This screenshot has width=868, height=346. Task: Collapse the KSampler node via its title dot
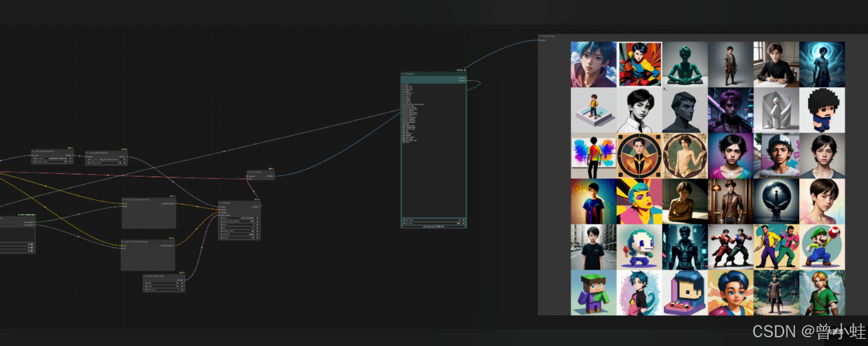coord(220,203)
